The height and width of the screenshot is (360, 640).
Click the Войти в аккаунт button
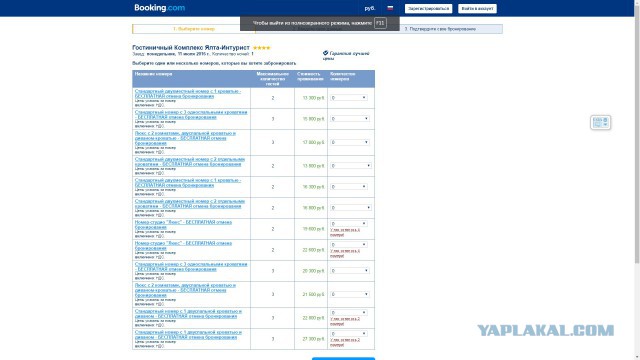[x=477, y=9]
